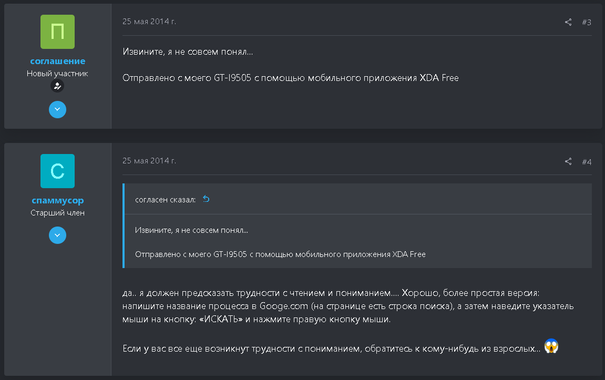Open the green П avatar
The height and width of the screenshot is (380, 605).
point(57,32)
